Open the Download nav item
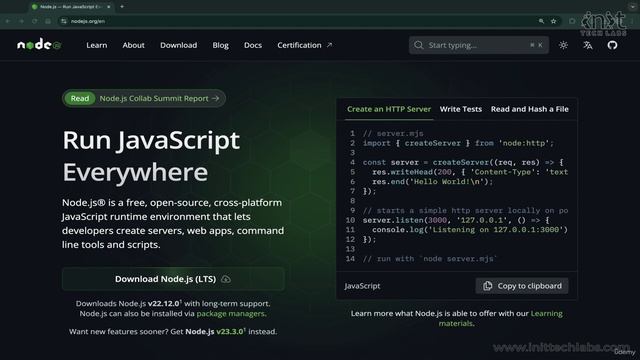The width and height of the screenshot is (640, 360). (x=178, y=45)
